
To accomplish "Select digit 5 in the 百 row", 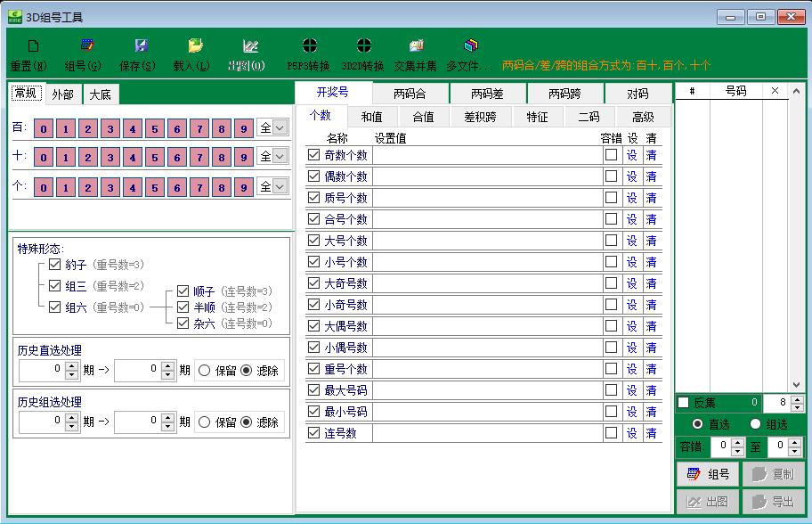I will pos(155,128).
